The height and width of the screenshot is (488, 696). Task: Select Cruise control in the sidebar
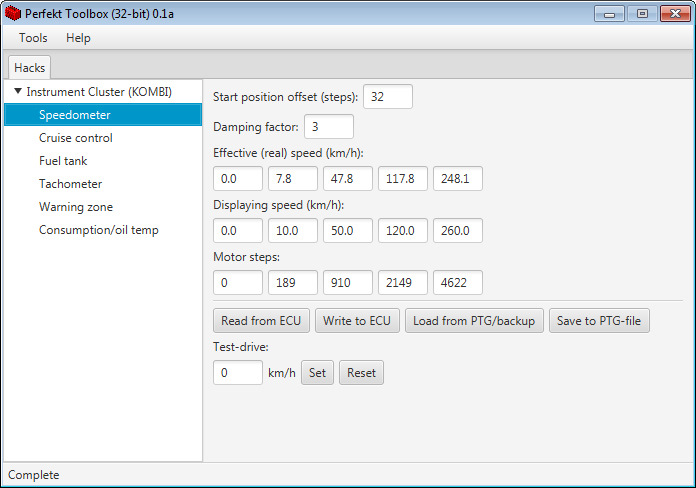(x=75, y=138)
